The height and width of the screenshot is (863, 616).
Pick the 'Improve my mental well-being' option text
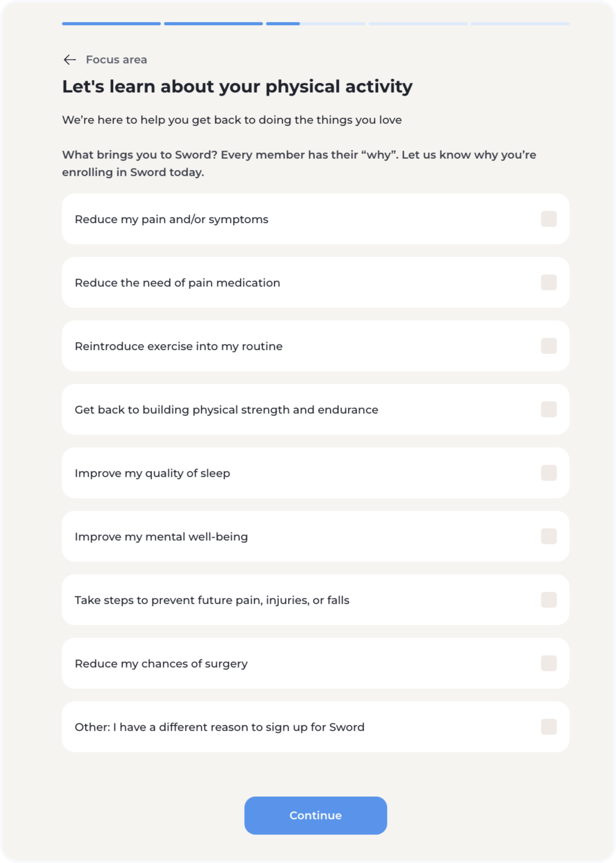tap(161, 537)
